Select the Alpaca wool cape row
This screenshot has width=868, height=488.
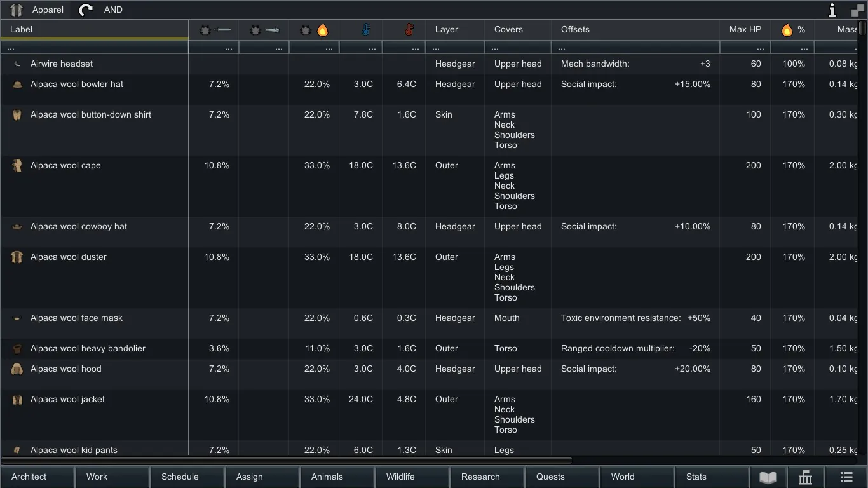point(65,166)
